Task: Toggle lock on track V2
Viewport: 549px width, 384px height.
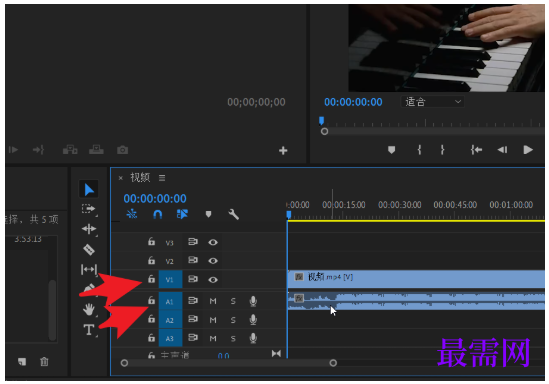Action: pyautogui.click(x=151, y=260)
